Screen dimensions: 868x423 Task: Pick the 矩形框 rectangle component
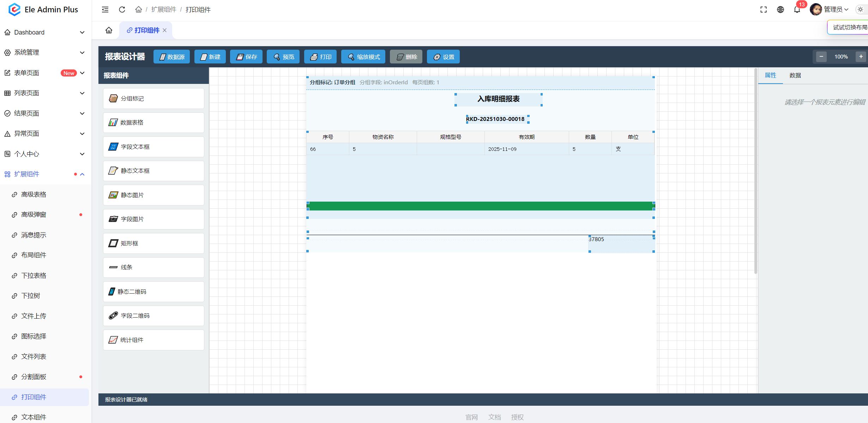point(153,243)
